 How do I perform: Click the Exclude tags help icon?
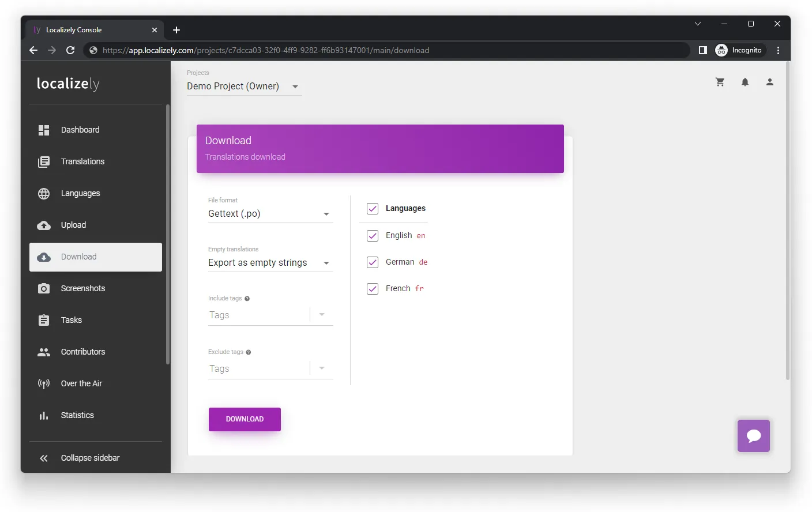click(249, 352)
